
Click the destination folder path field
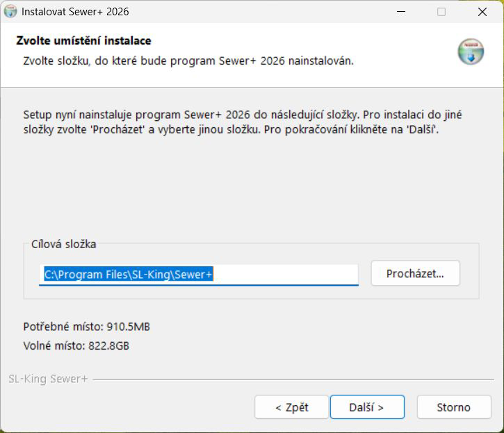(x=199, y=275)
